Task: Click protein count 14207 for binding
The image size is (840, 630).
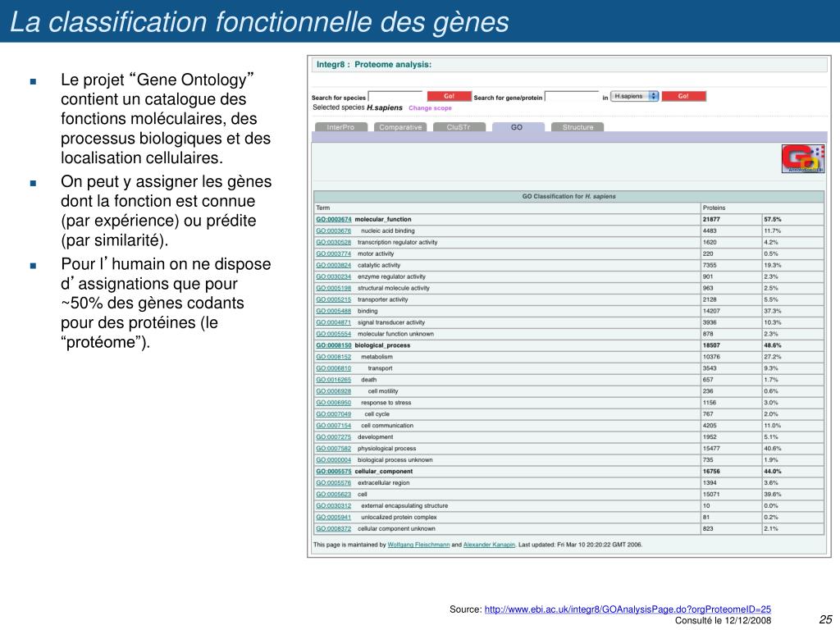Action: click(x=731, y=311)
